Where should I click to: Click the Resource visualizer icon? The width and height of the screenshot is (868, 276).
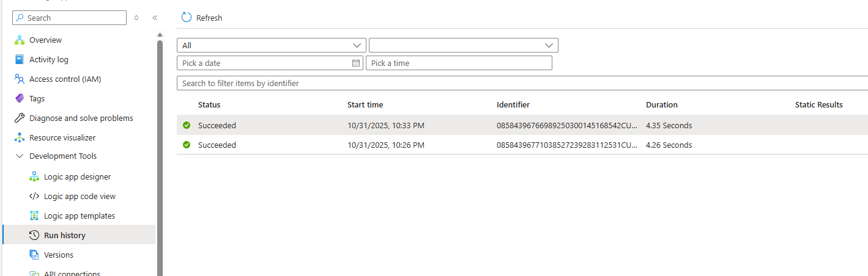[x=20, y=138]
